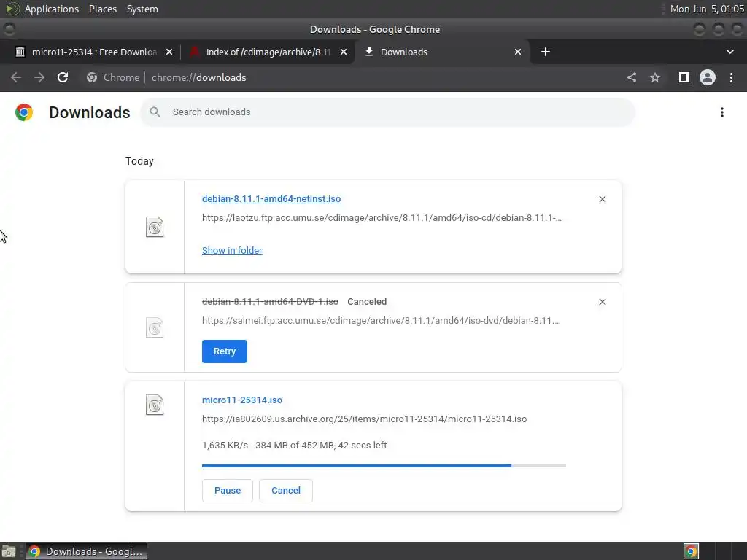Select the Downloads tab

tap(441, 52)
